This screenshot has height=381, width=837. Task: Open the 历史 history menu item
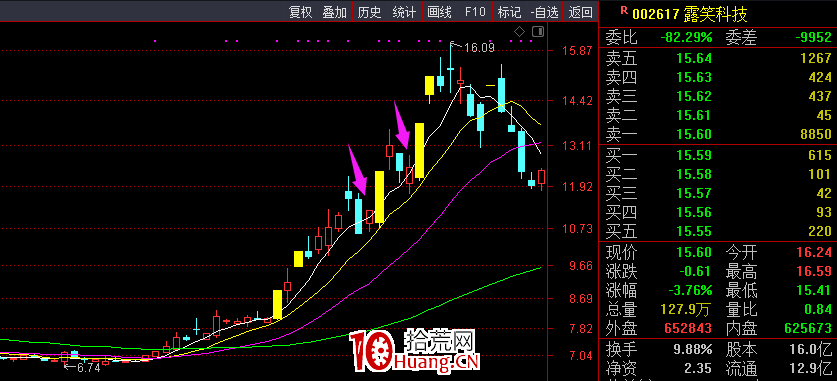[369, 11]
